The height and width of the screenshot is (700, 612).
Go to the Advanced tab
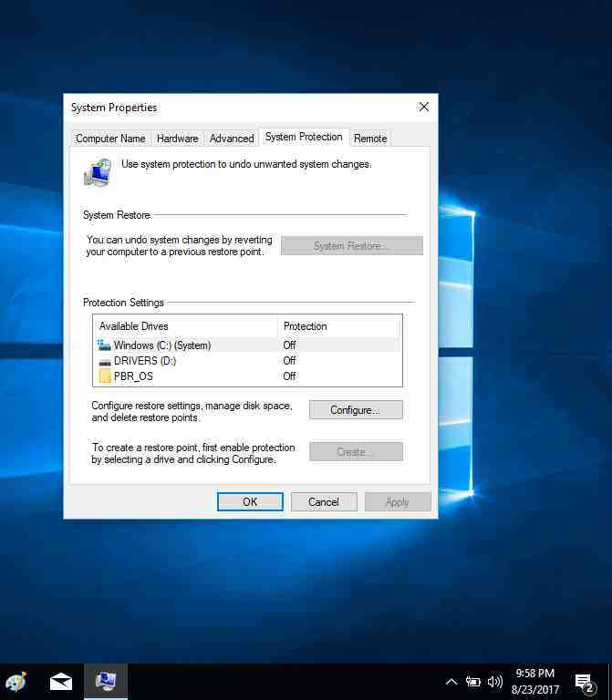(x=232, y=139)
